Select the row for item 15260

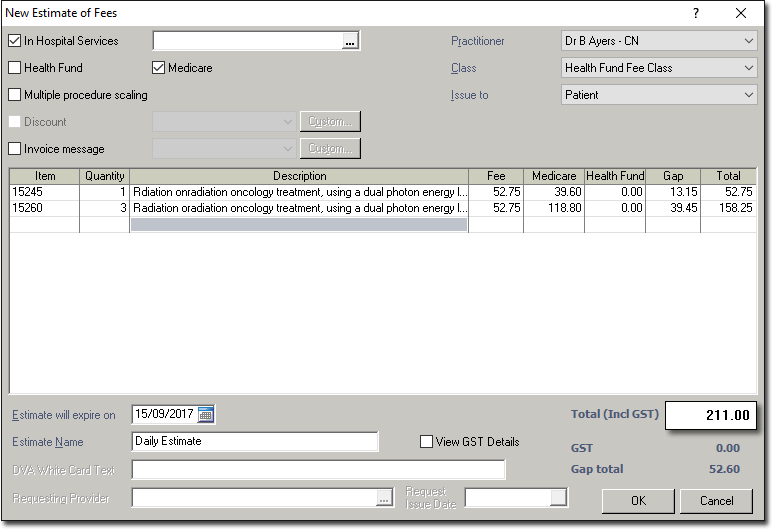pyautogui.click(x=44, y=208)
